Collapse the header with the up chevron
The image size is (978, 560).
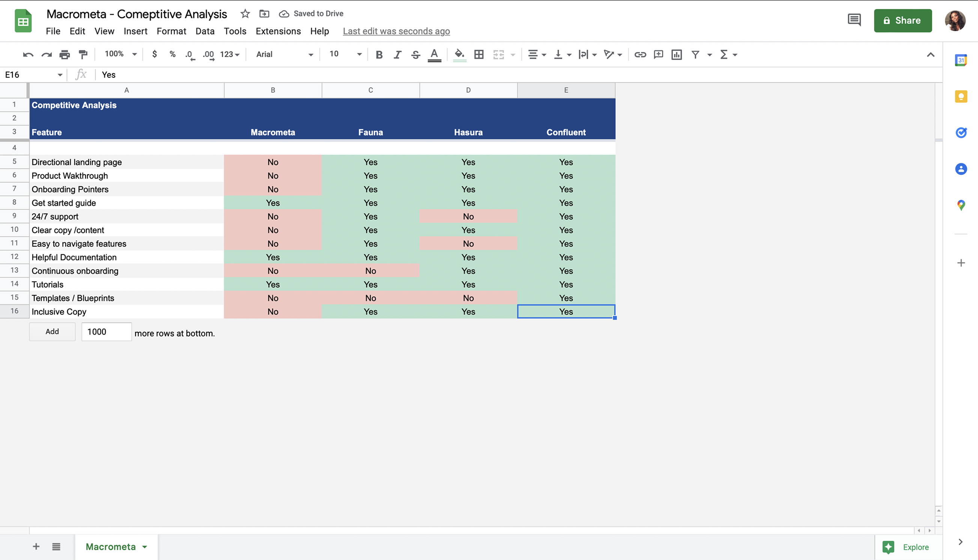coord(930,55)
